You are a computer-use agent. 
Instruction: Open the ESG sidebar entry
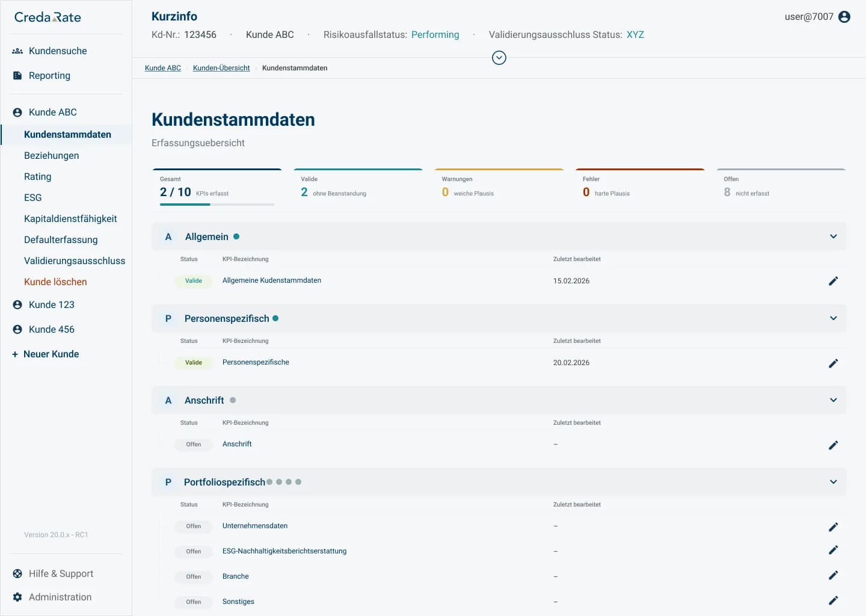(x=33, y=198)
